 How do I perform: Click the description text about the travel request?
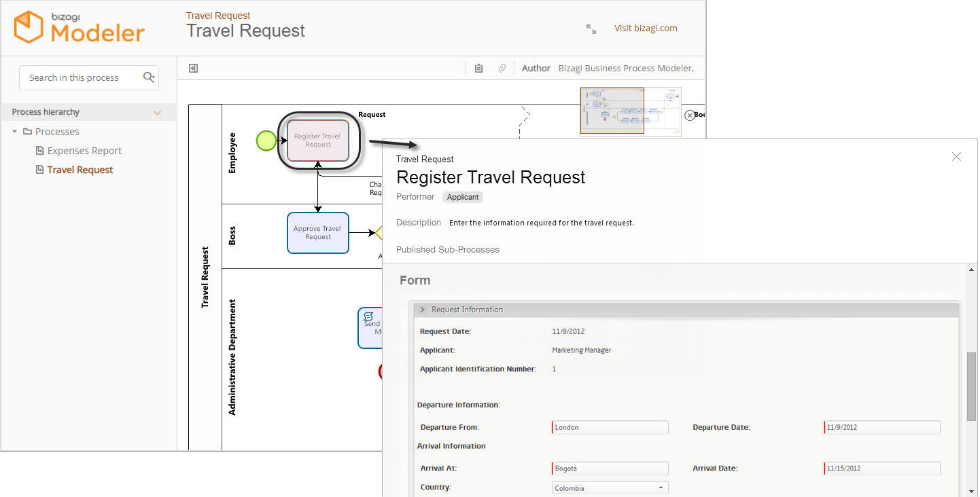coord(542,223)
